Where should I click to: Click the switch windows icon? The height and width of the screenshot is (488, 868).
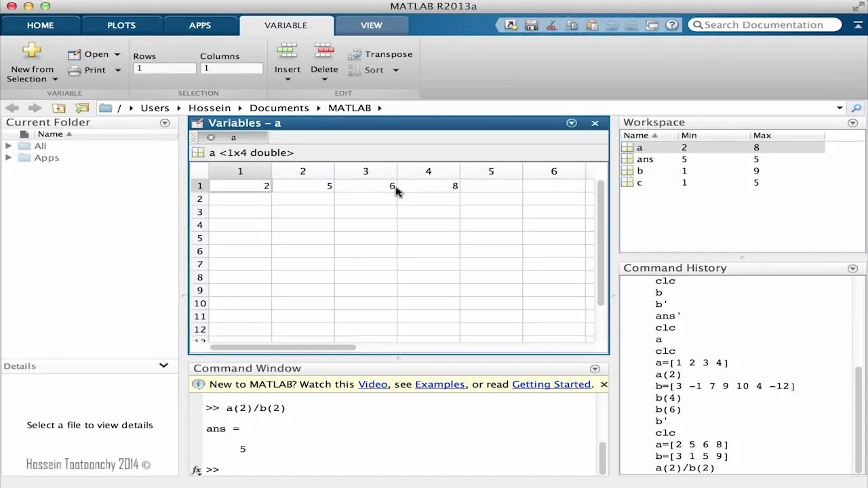click(652, 25)
